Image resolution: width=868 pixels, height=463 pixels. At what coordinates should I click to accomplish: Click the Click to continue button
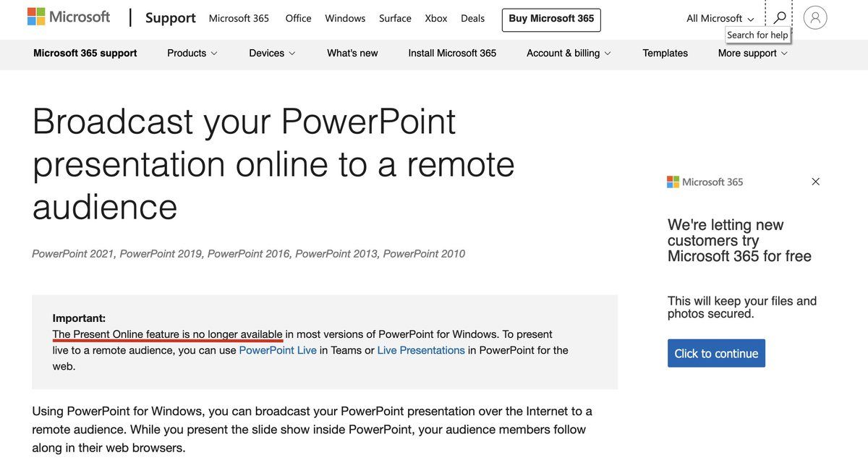tap(716, 353)
